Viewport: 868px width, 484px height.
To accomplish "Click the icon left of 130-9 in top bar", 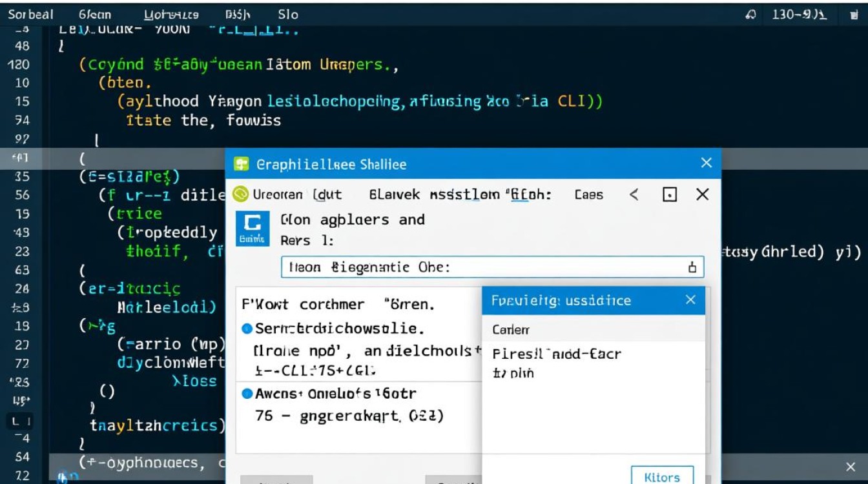I will click(x=750, y=14).
